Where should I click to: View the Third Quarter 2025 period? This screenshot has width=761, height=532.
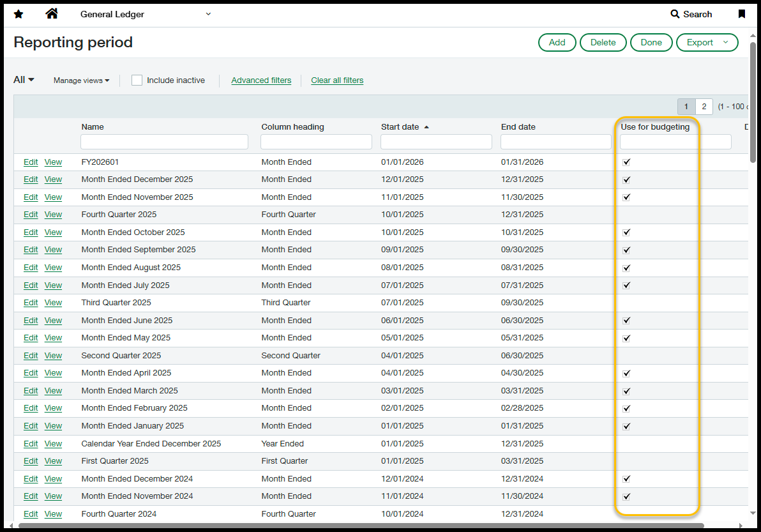click(x=53, y=303)
